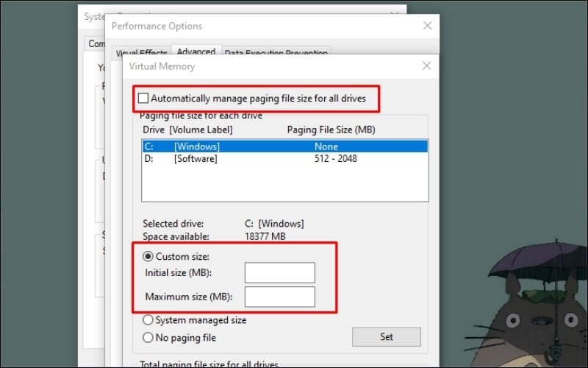
Task: Focus the Maximum size (MB) text box
Action: click(x=279, y=297)
